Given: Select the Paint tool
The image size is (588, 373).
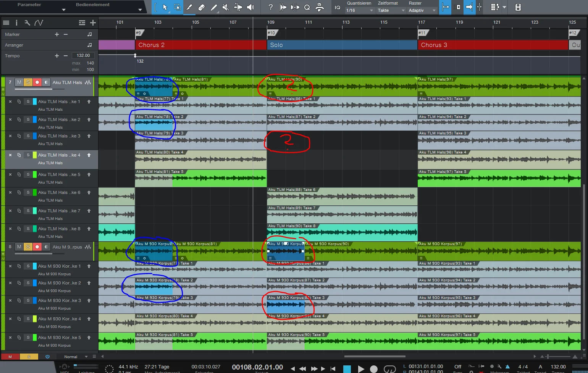Looking at the screenshot, I should (x=214, y=7).
